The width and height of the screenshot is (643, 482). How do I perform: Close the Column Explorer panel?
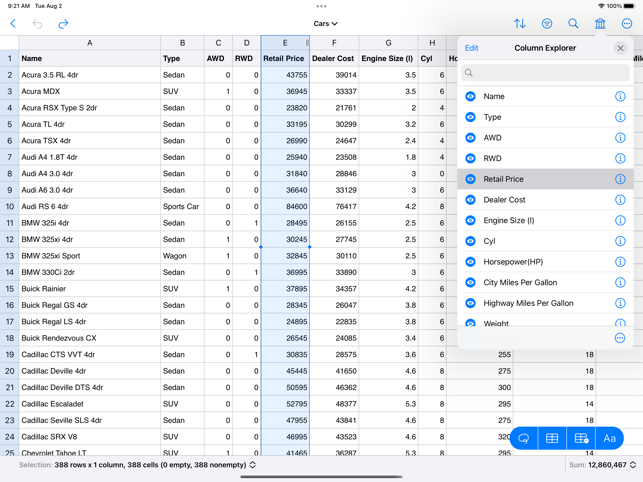[620, 48]
